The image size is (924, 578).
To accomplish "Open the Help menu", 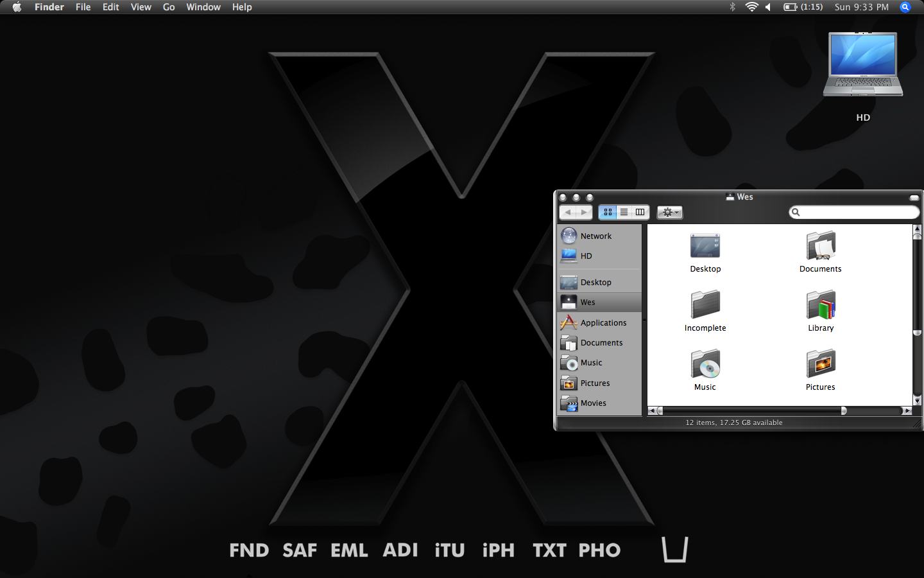I will tap(242, 7).
